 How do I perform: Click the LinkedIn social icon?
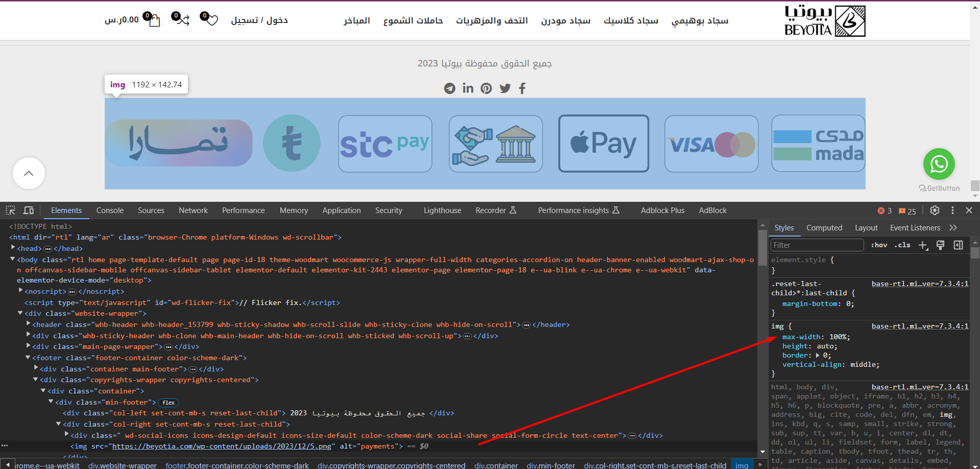pyautogui.click(x=468, y=88)
